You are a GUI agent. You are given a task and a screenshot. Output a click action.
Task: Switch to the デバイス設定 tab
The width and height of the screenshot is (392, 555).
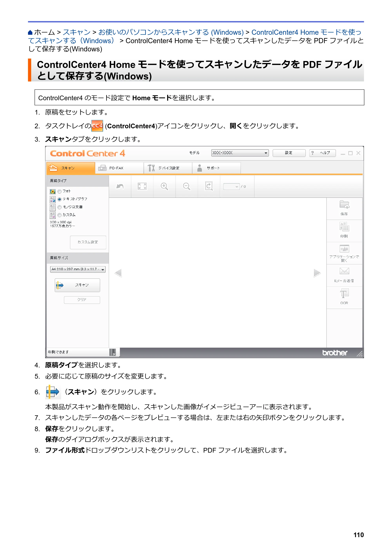[x=168, y=168]
